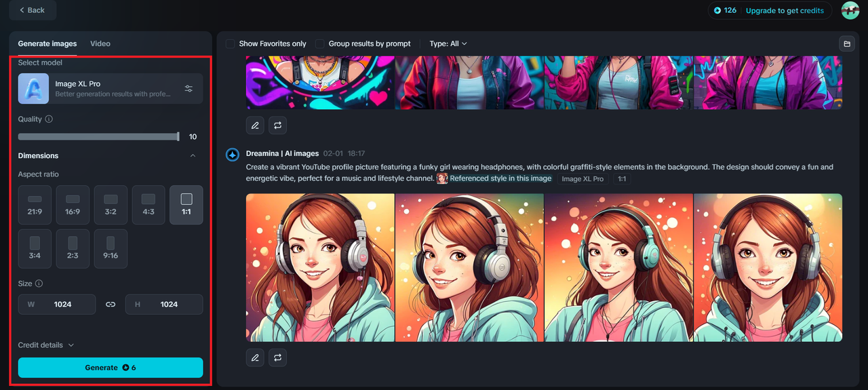
Task: Click the Image XL Pro model logo
Action: (x=33, y=89)
